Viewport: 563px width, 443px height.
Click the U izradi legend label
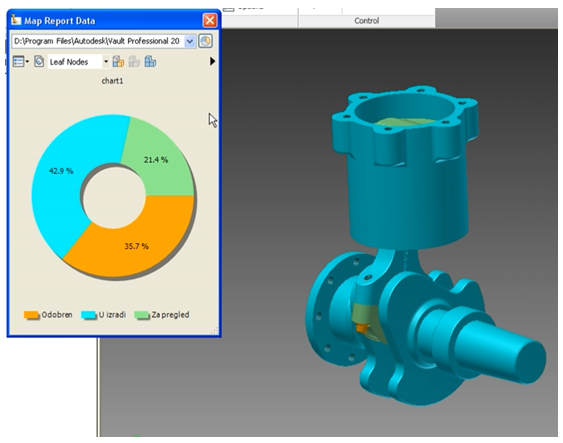coord(112,315)
